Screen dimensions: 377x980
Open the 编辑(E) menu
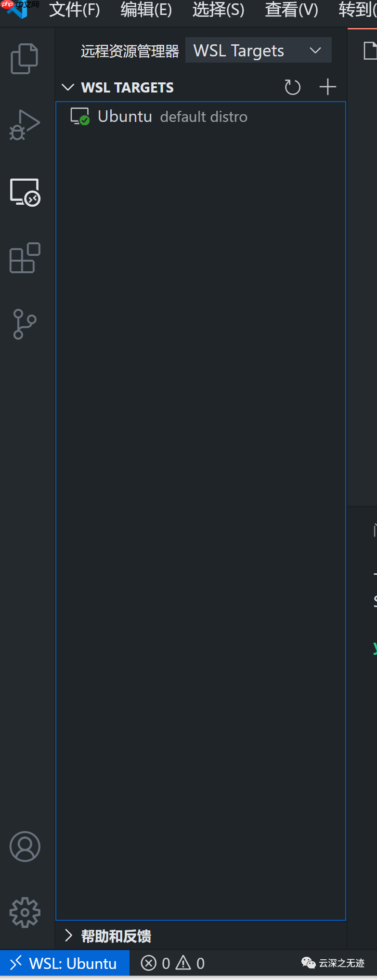pyautogui.click(x=146, y=10)
